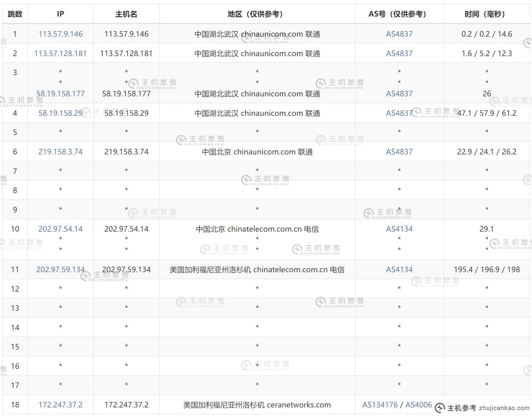Click hop number 18
Viewport: 532px width, 416px height.
15,405
